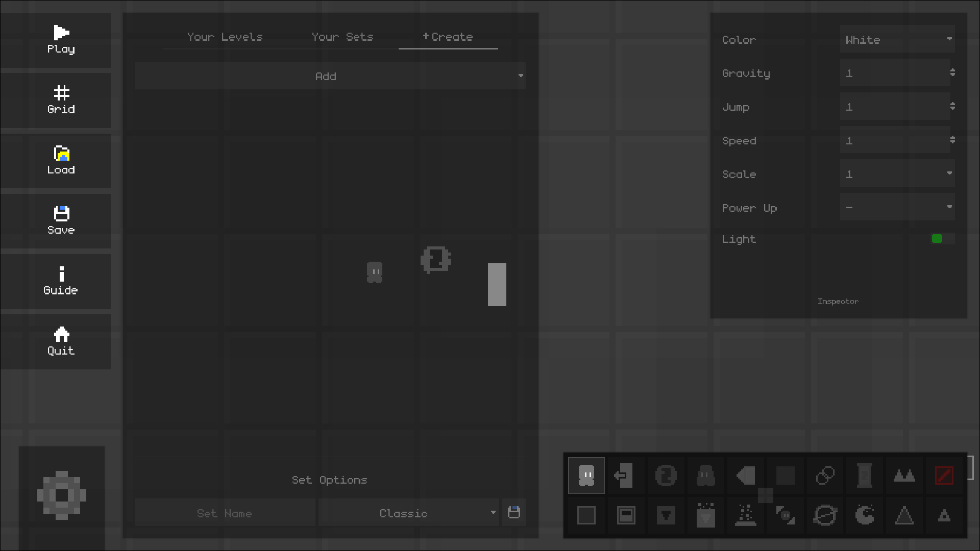Select the planet orbit palette tile
This screenshot has height=551, width=980.
click(825, 515)
